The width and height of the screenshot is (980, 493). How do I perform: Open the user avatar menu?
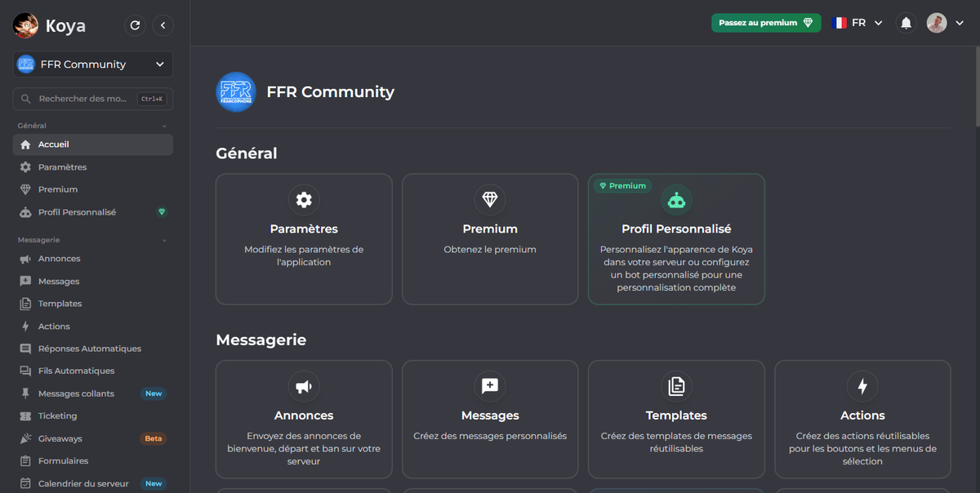click(947, 23)
